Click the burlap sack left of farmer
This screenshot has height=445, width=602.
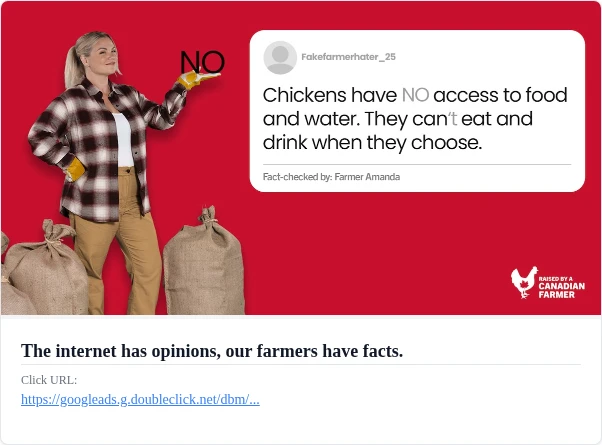(x=46, y=269)
